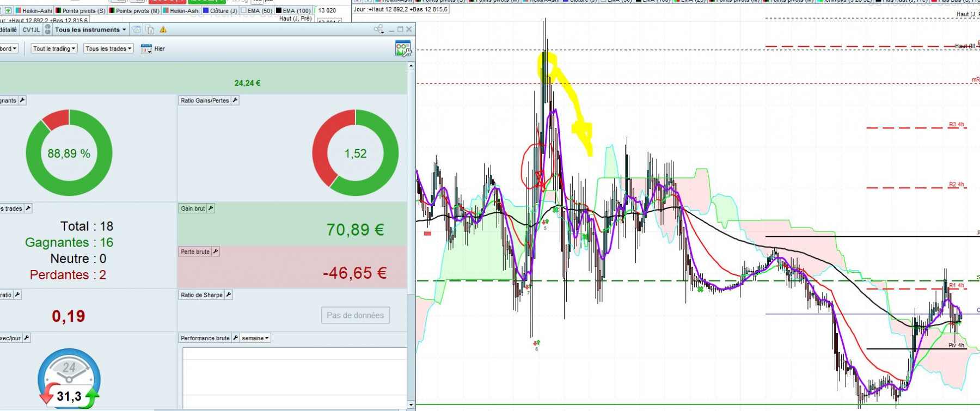The image size is (980, 411).
Task: Click the EMA (100) indicator label
Action: pyautogui.click(x=297, y=10)
